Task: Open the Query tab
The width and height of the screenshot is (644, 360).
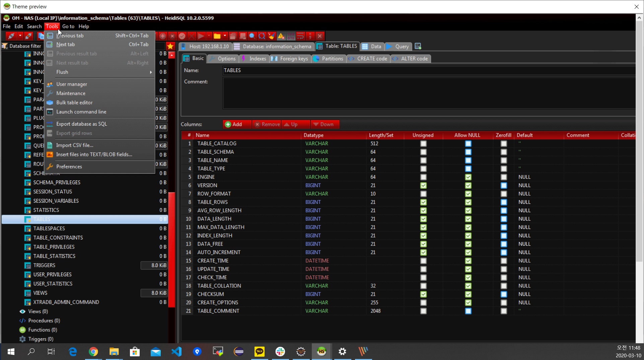Action: pyautogui.click(x=398, y=47)
